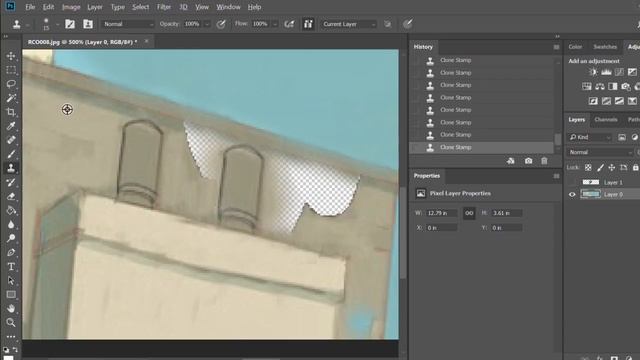The width and height of the screenshot is (640, 360).
Task: Open the Filter menu
Action: coord(164,7)
